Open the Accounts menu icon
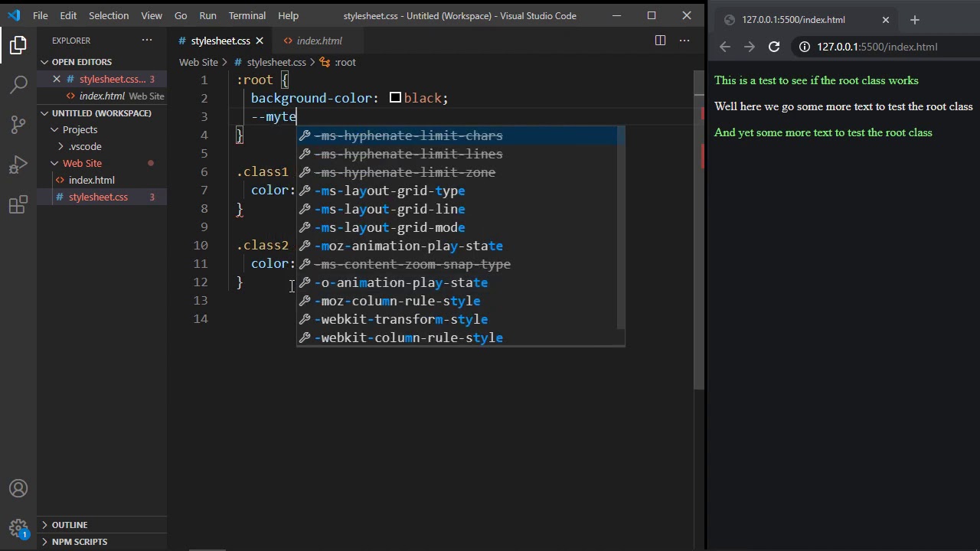This screenshot has height=551, width=980. (x=18, y=488)
